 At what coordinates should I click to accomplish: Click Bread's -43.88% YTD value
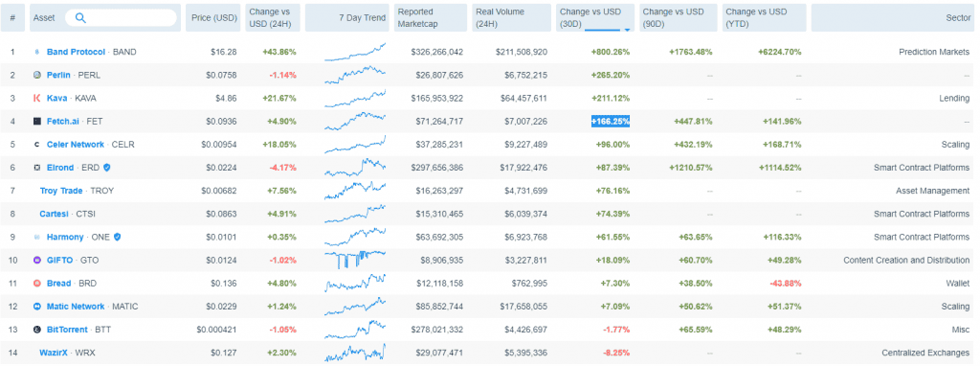click(x=785, y=284)
